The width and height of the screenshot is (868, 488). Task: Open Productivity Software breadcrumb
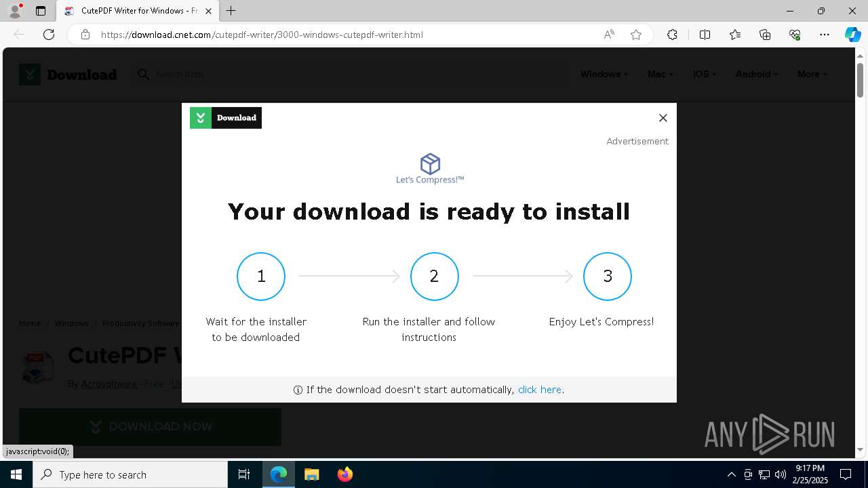coord(140,323)
